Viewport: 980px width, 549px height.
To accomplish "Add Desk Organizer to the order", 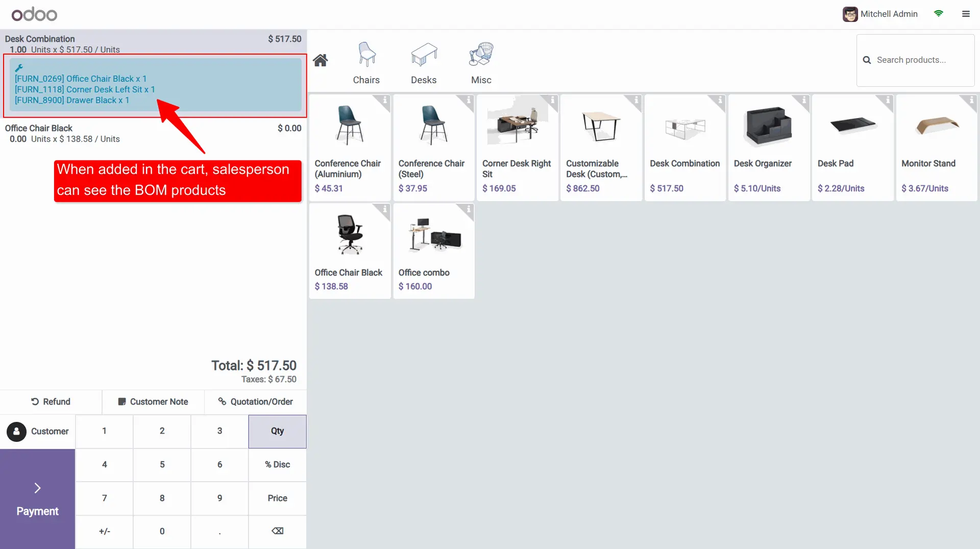I will (769, 147).
